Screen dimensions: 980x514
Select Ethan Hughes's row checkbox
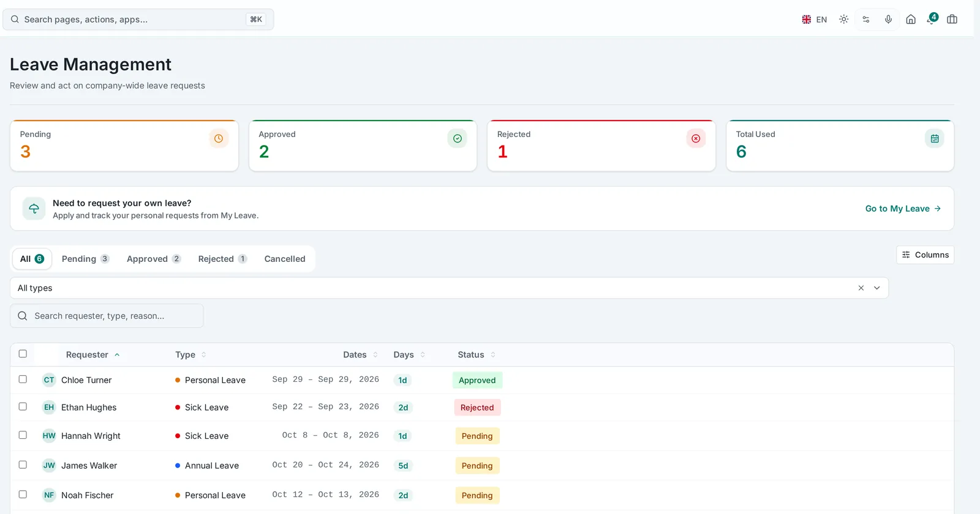point(23,406)
